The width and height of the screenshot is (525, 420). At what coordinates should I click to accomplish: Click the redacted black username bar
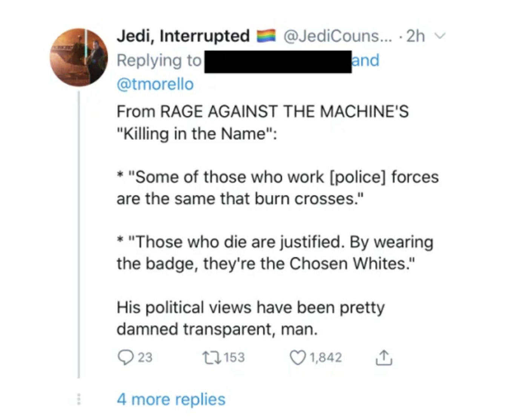[278, 61]
